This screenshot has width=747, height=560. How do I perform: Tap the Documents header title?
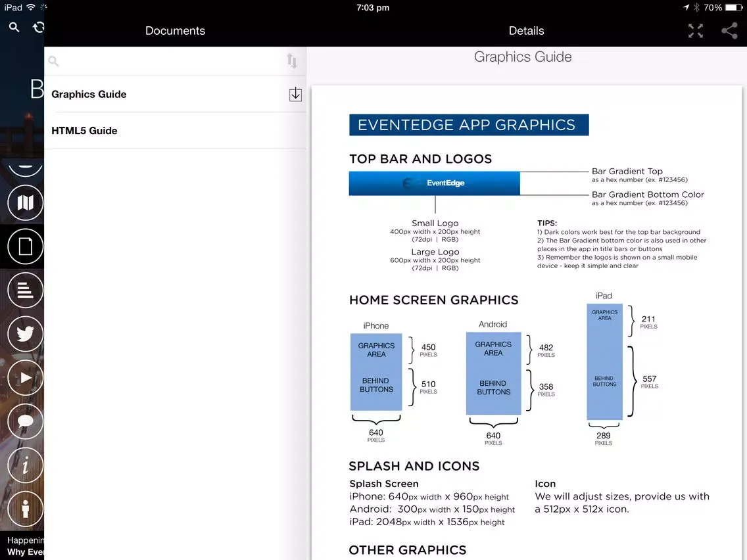click(x=176, y=31)
